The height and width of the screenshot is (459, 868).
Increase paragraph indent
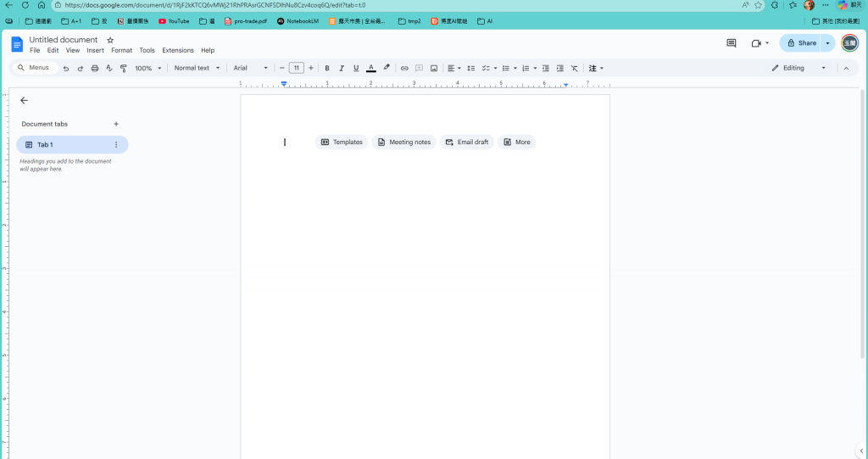coord(559,68)
